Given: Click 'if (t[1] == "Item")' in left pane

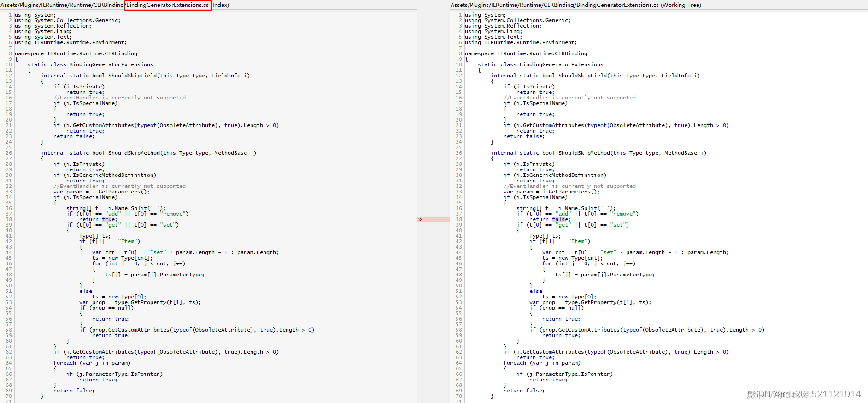Looking at the screenshot, I should (x=110, y=241).
